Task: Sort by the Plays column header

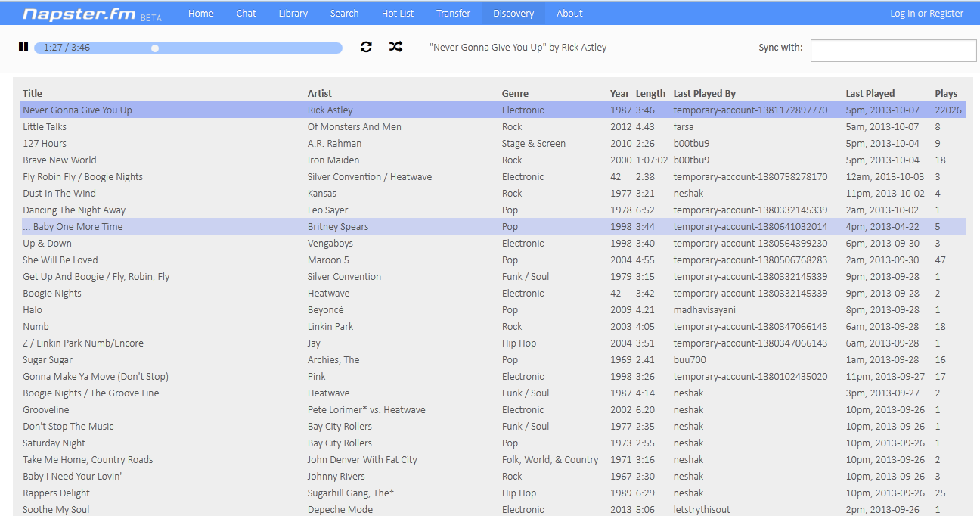Action: [946, 94]
